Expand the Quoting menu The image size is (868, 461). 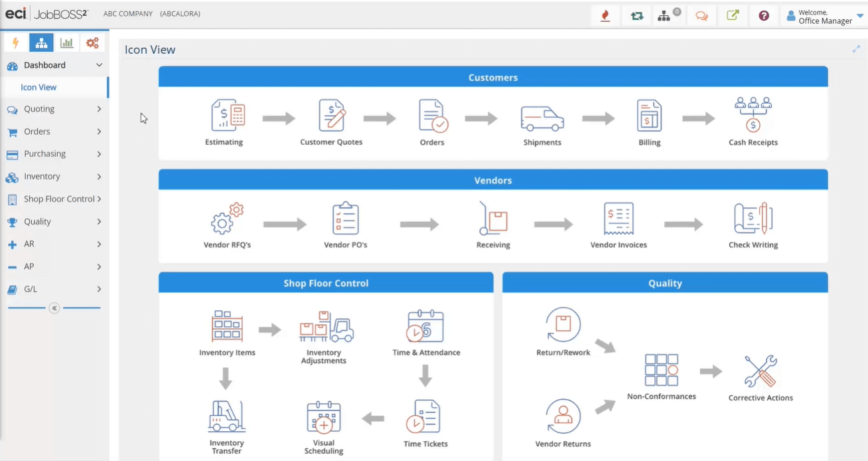pos(54,109)
